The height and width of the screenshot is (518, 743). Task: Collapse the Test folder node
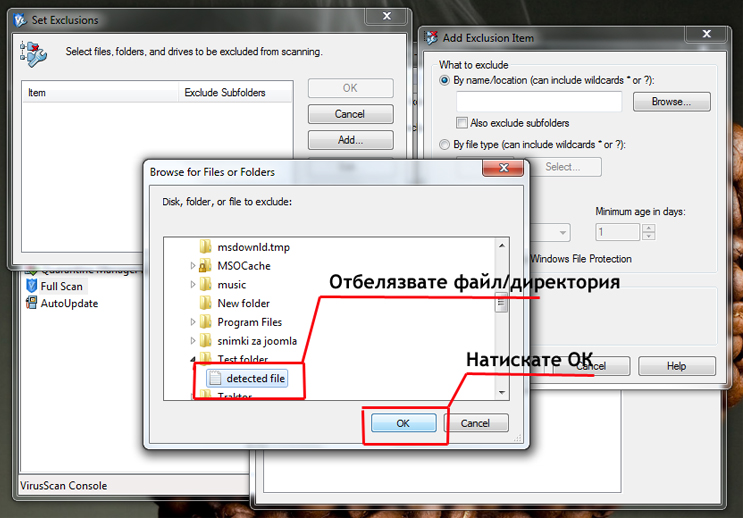click(192, 359)
